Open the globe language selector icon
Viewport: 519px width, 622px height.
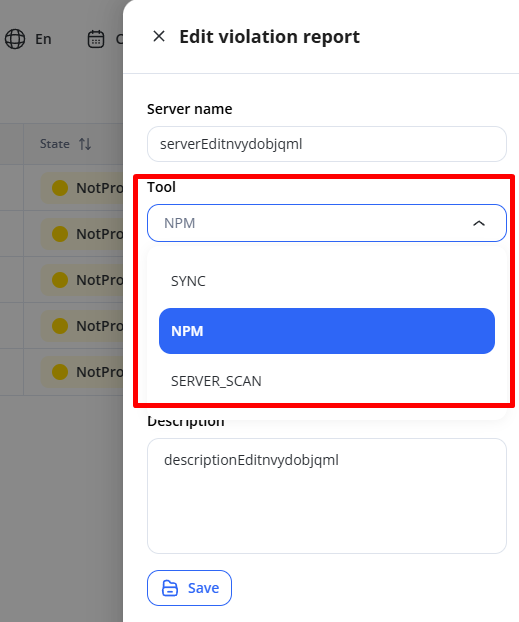(x=15, y=39)
